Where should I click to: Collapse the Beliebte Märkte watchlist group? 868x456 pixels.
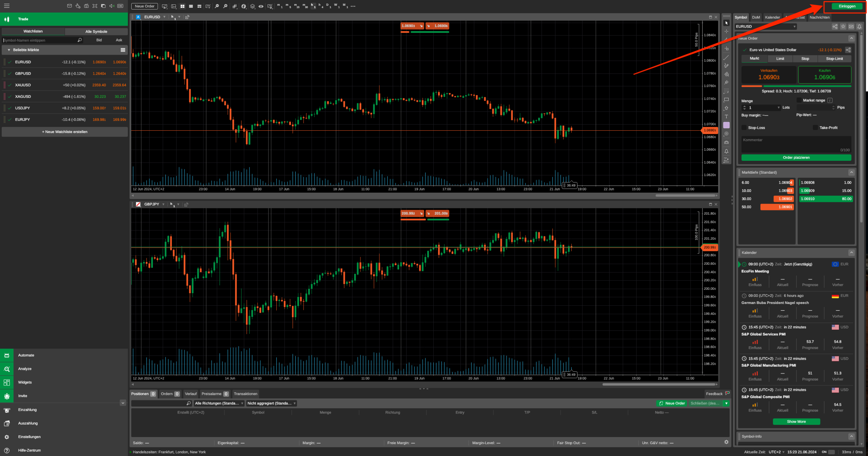(9, 50)
